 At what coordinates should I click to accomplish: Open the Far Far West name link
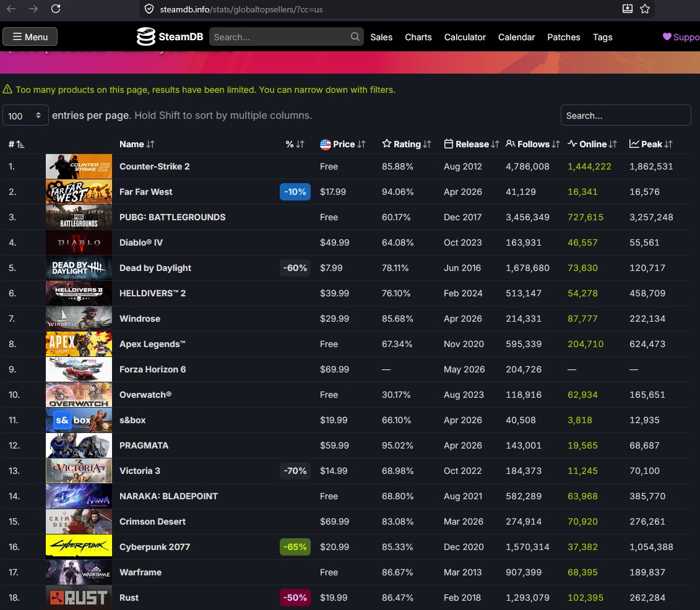145,192
